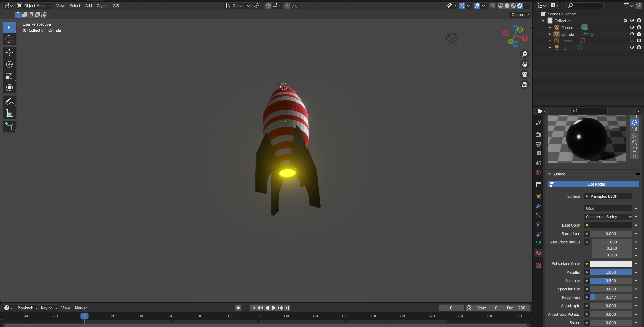The height and width of the screenshot is (327, 644).
Task: Open the Texture properties tab
Action: (x=538, y=265)
